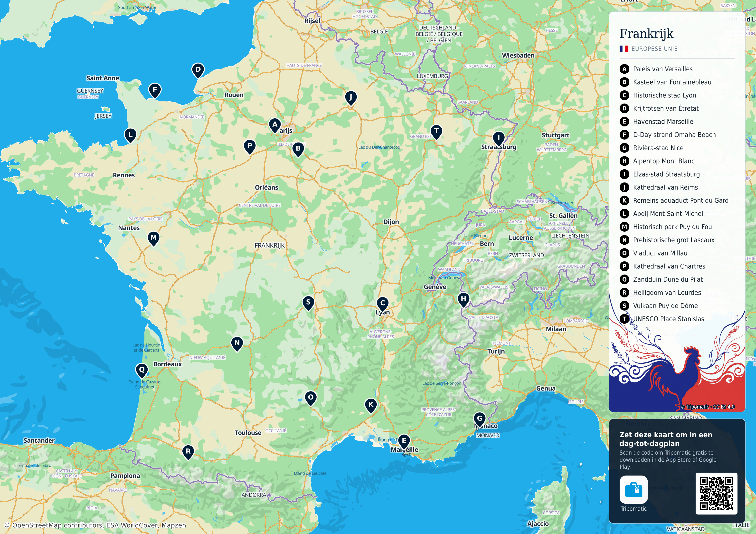Viewport: 756px width, 534px height.
Task: Click map pin D at Étretat cliffs
Action: pyautogui.click(x=198, y=70)
